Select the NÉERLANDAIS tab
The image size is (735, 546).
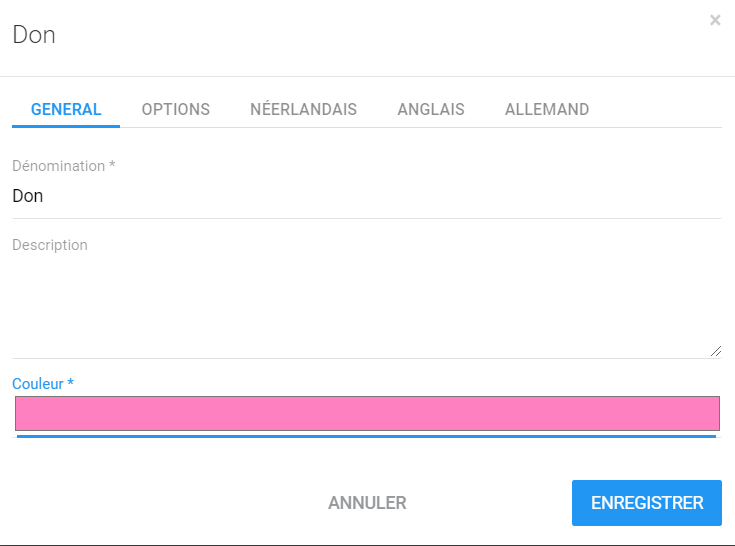coord(303,110)
